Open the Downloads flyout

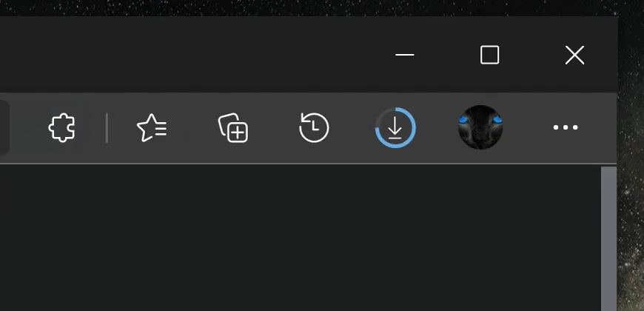click(395, 128)
